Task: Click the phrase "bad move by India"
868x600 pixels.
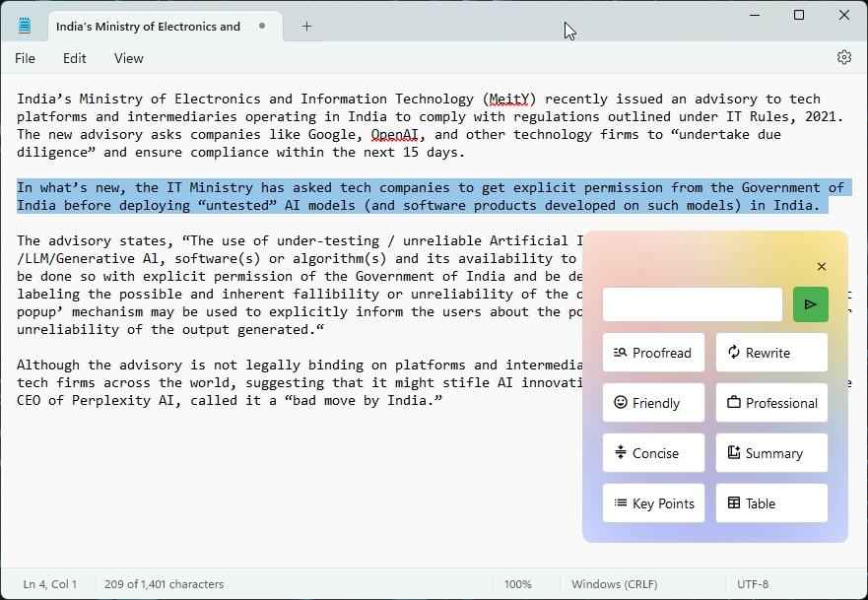Action: coord(364,400)
